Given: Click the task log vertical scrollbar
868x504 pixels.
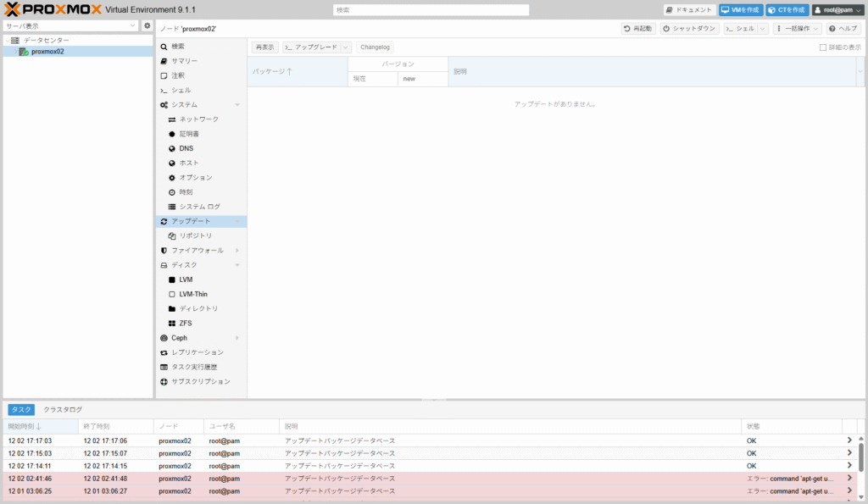Looking at the screenshot, I should (861, 457).
